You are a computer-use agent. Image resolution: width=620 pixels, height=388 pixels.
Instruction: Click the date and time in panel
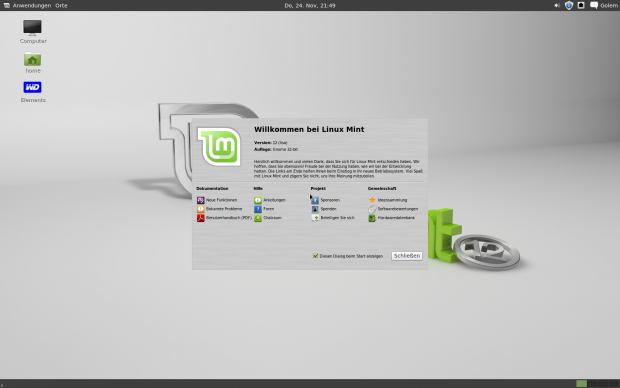[x=310, y=6]
